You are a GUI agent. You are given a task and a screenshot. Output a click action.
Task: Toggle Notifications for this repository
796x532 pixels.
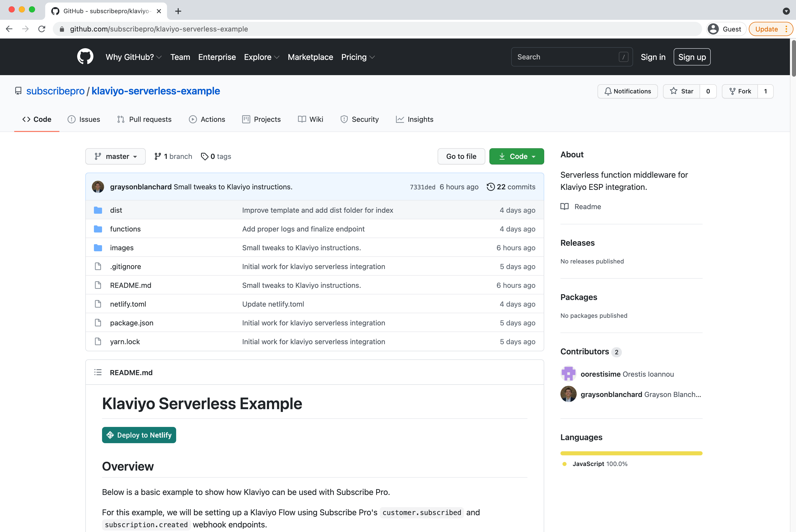point(628,91)
